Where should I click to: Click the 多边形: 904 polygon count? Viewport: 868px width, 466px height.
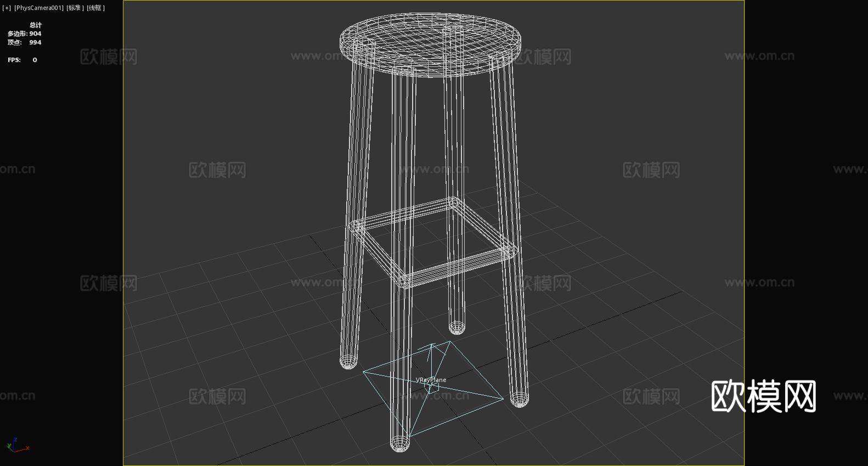click(x=24, y=33)
